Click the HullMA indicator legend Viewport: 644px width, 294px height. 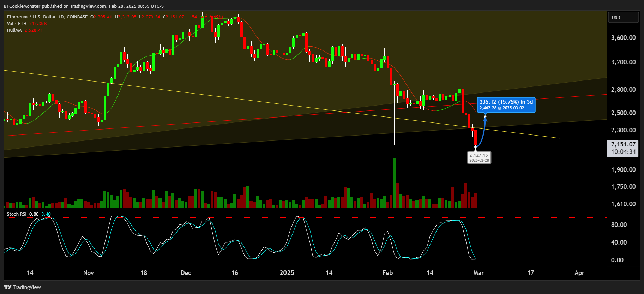pyautogui.click(x=14, y=30)
